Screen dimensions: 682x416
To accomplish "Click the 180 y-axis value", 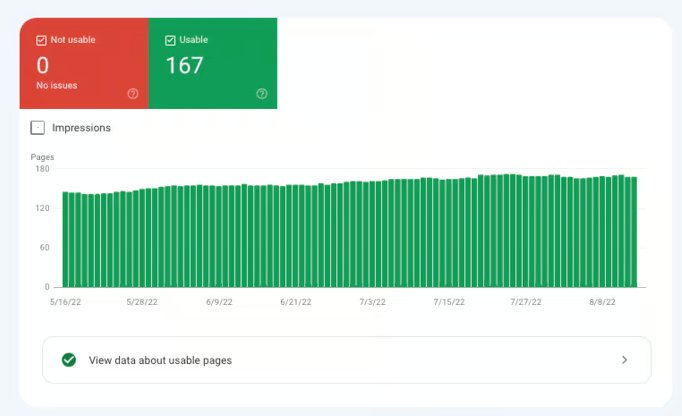I will (42, 169).
